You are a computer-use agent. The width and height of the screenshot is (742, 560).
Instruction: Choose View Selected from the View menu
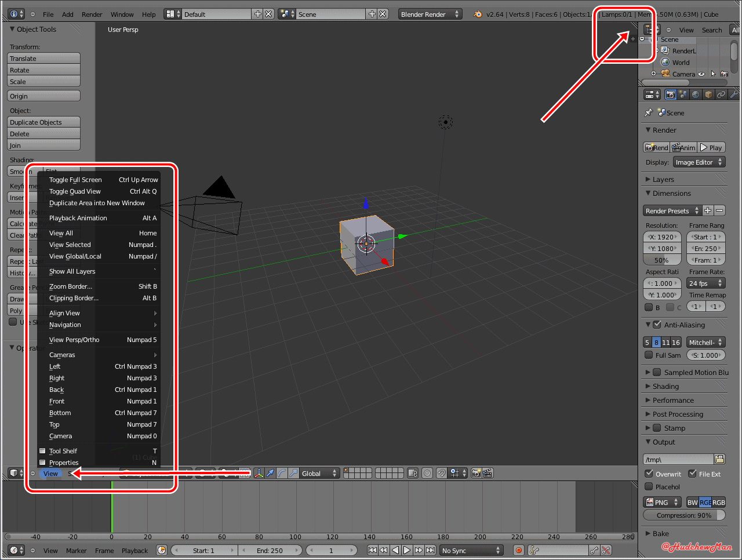69,245
